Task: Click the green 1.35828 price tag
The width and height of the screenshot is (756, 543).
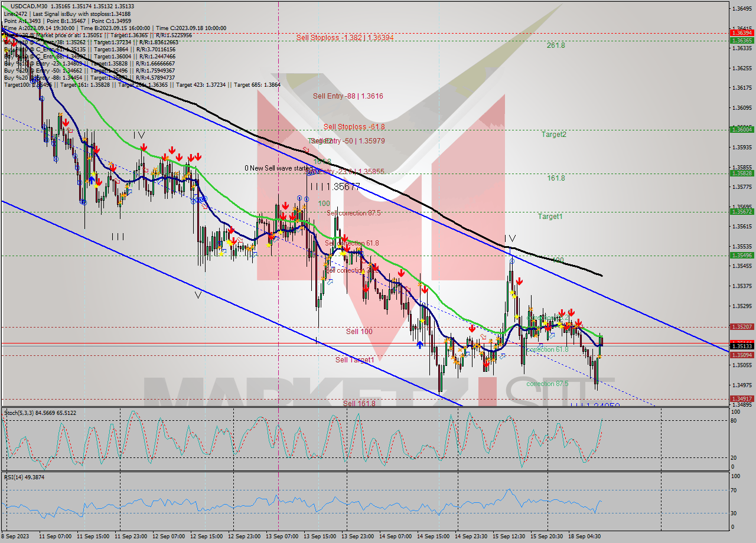Action: [741, 173]
